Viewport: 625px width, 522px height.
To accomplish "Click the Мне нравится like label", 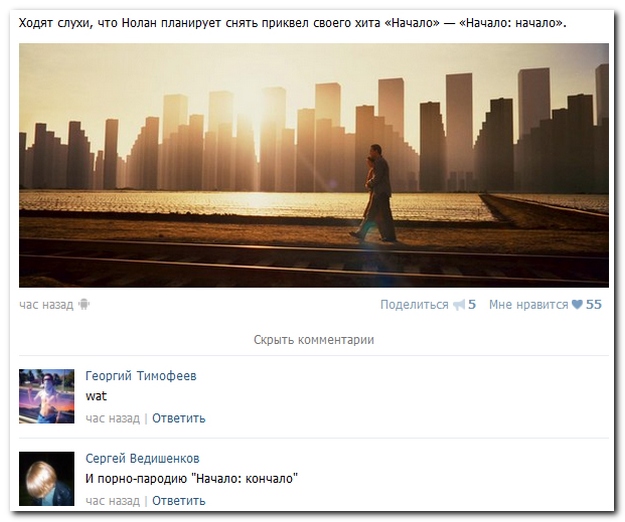I will [528, 305].
